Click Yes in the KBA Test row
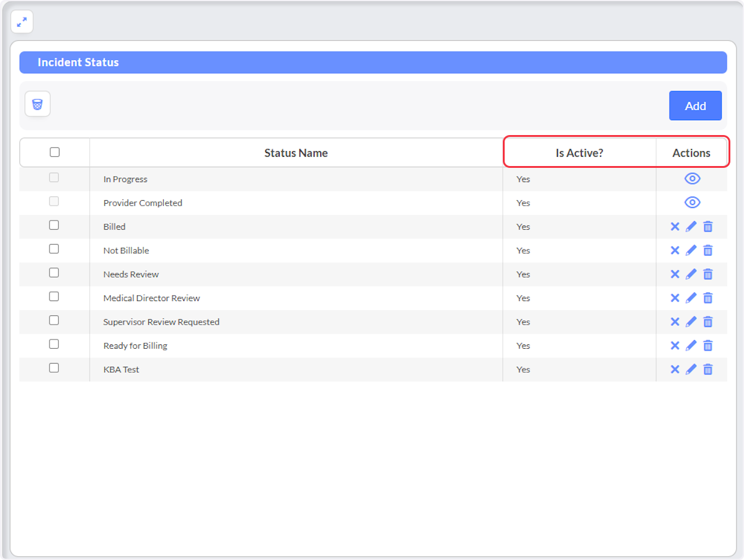Viewport: 744px width, 560px height. click(x=523, y=369)
